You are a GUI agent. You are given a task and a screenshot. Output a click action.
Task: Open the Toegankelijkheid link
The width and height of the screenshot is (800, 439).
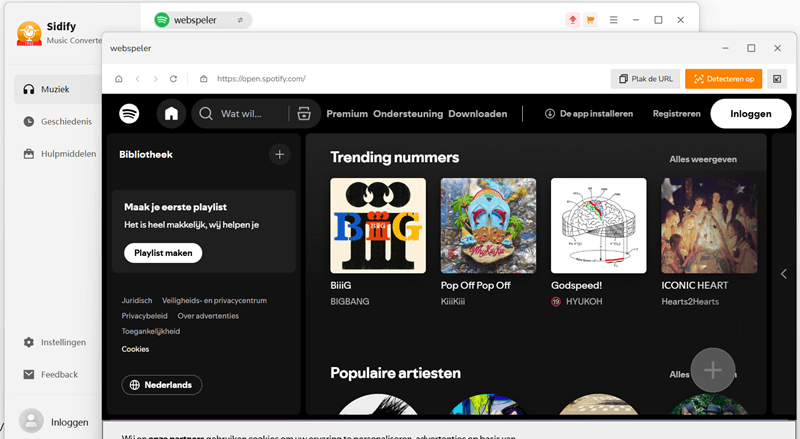pyautogui.click(x=151, y=331)
